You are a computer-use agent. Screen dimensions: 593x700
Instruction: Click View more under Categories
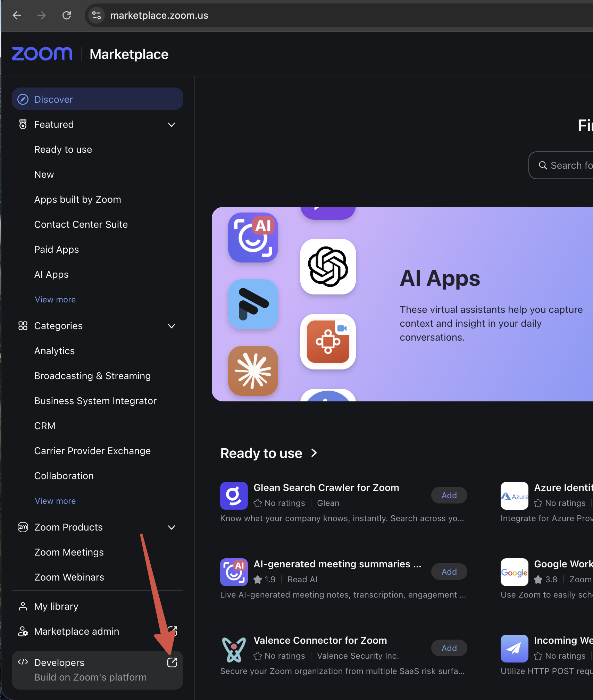(x=55, y=501)
